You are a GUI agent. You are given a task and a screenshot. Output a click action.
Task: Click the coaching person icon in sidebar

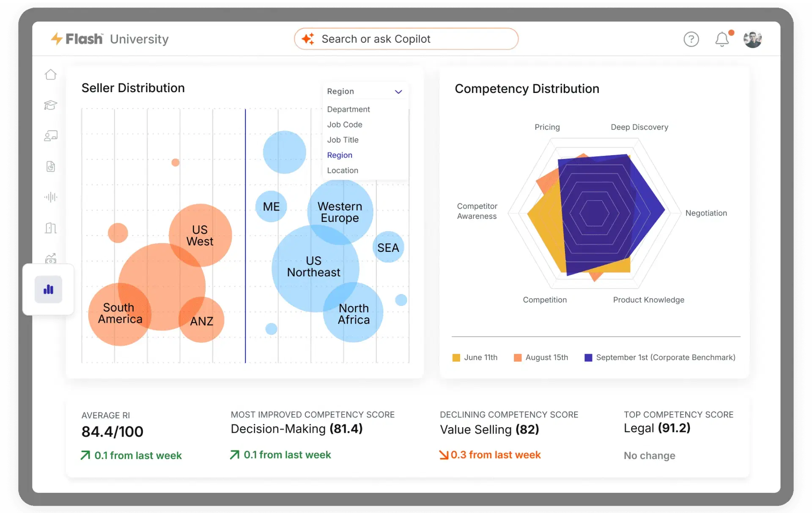pos(51,136)
